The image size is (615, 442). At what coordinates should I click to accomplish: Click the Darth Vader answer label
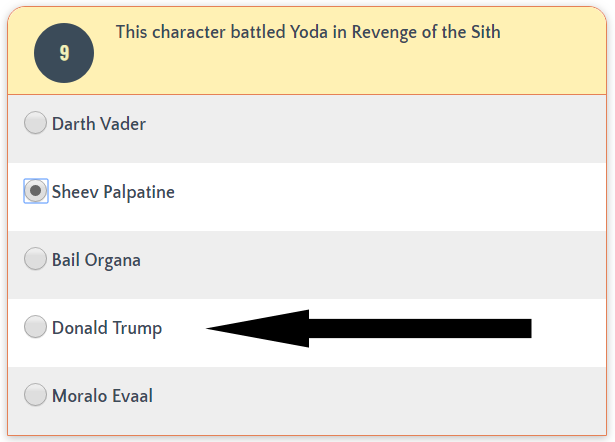coord(98,124)
